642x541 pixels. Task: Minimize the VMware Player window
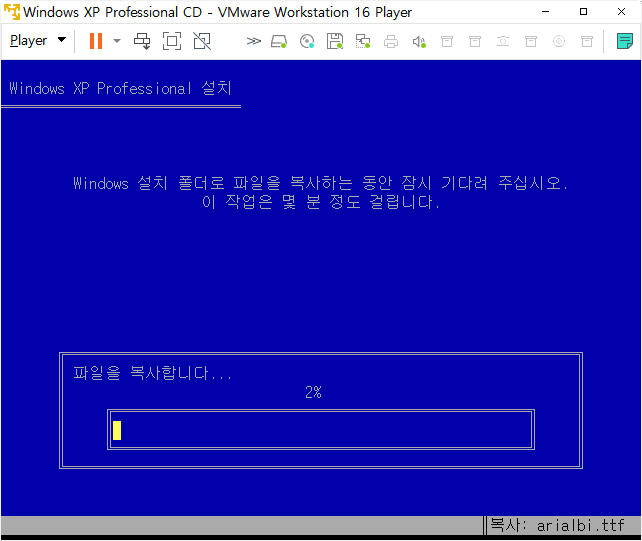(545, 12)
